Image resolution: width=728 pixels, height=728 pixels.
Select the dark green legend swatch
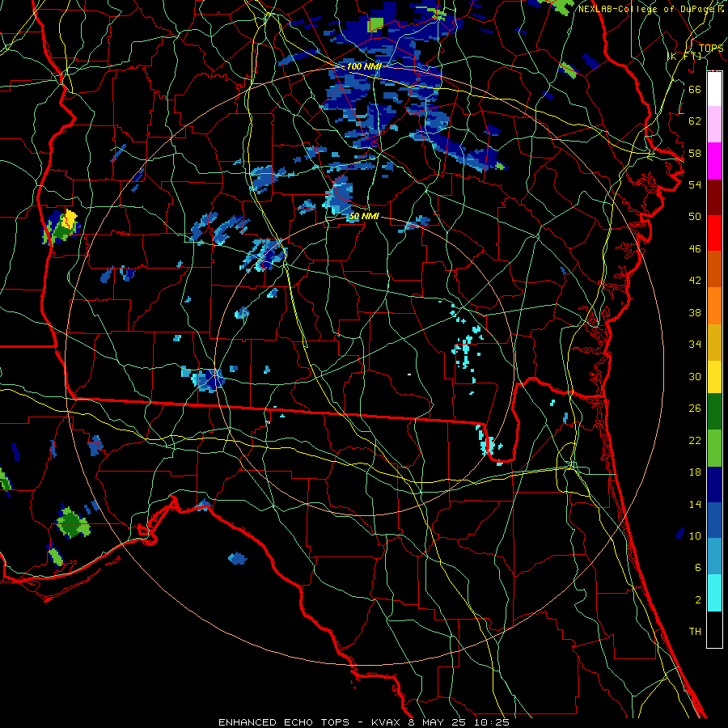coord(714,412)
